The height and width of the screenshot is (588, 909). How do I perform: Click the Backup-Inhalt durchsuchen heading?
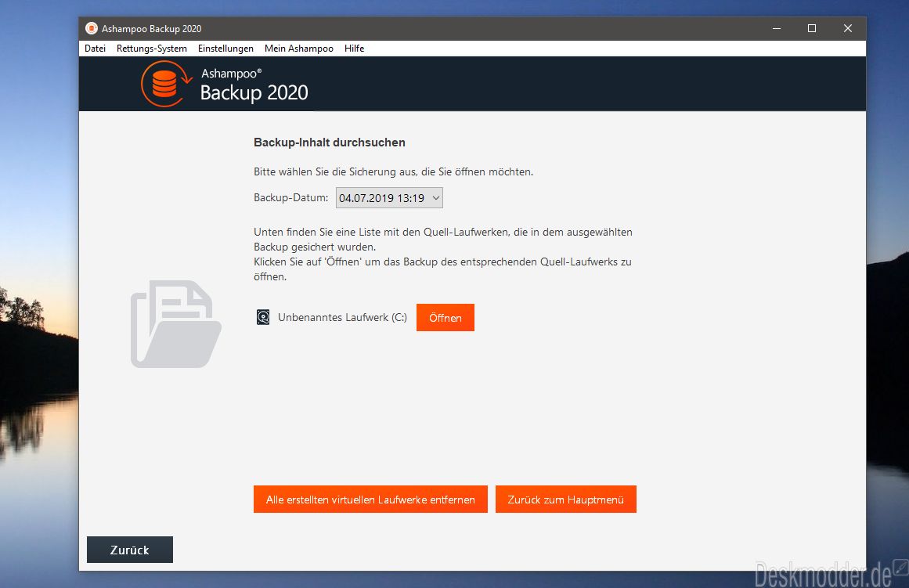[330, 142]
